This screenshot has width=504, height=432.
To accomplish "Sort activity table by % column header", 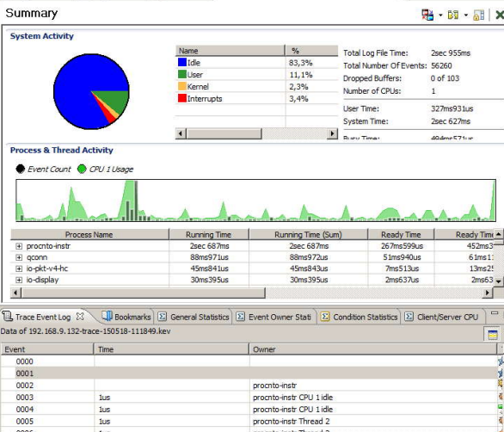I will coord(311,51).
